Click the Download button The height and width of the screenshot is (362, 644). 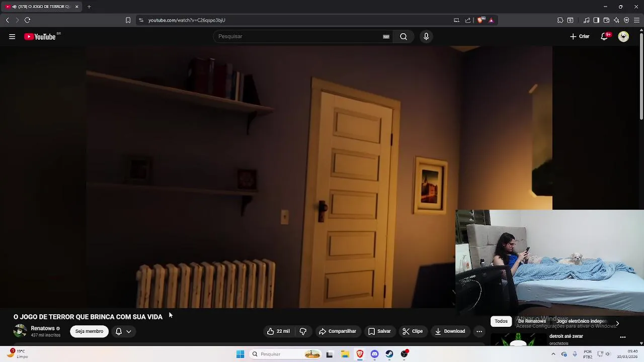click(x=450, y=331)
